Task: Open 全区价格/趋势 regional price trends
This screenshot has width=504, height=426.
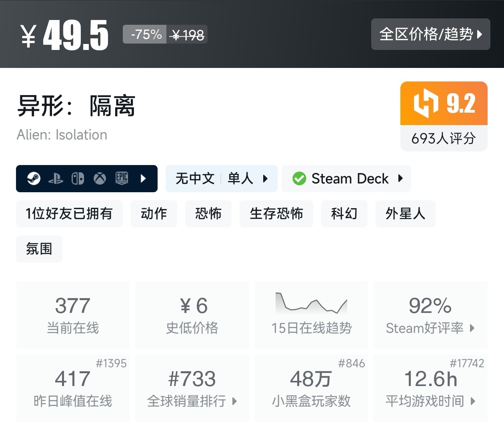Action: click(430, 34)
